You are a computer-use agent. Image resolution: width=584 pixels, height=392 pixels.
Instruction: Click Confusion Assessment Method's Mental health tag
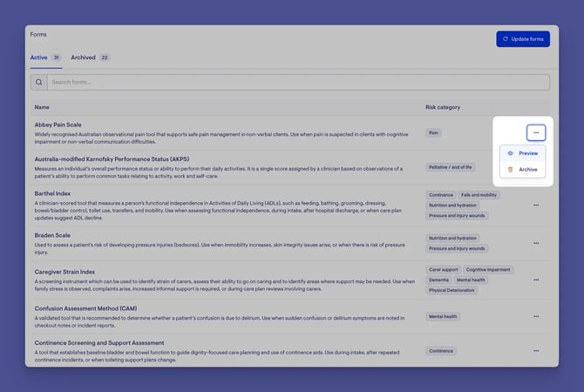(443, 316)
